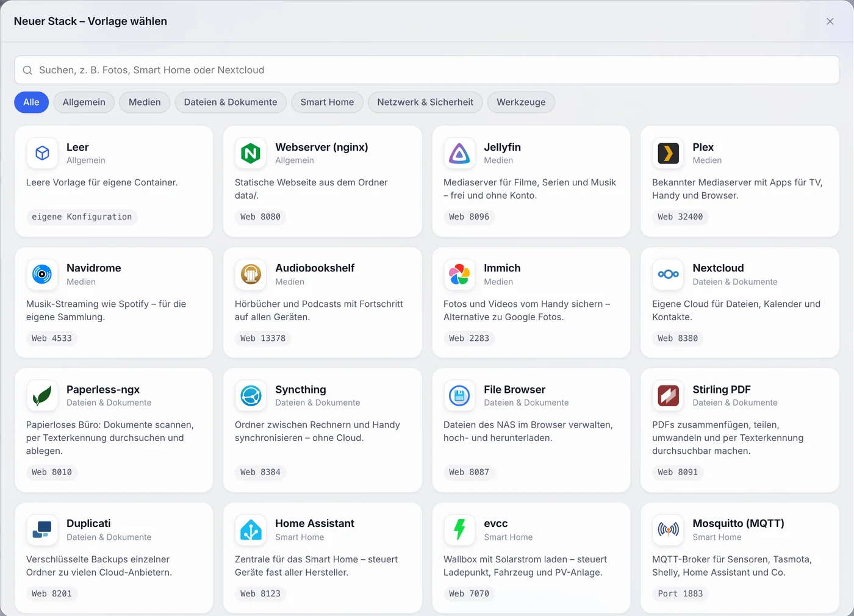Viewport: 854px width, 616px height.
Task: Click the 'Web 7070' port badge
Action: 469,593
